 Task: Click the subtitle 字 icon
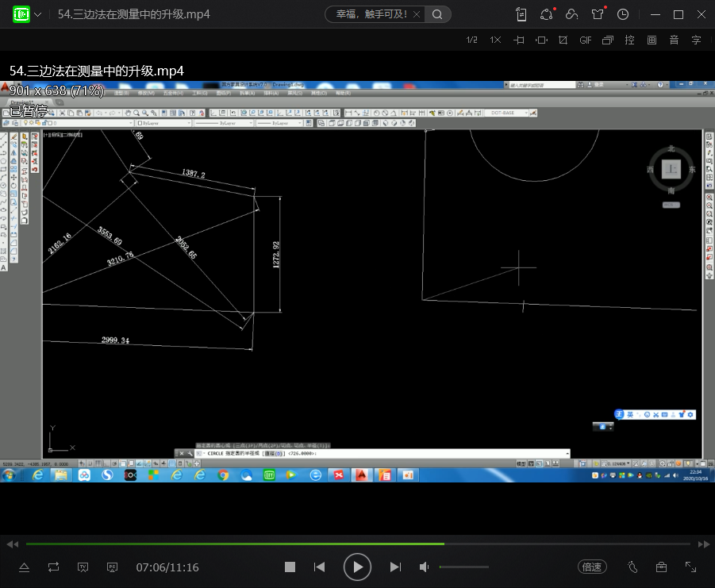[x=696, y=40]
